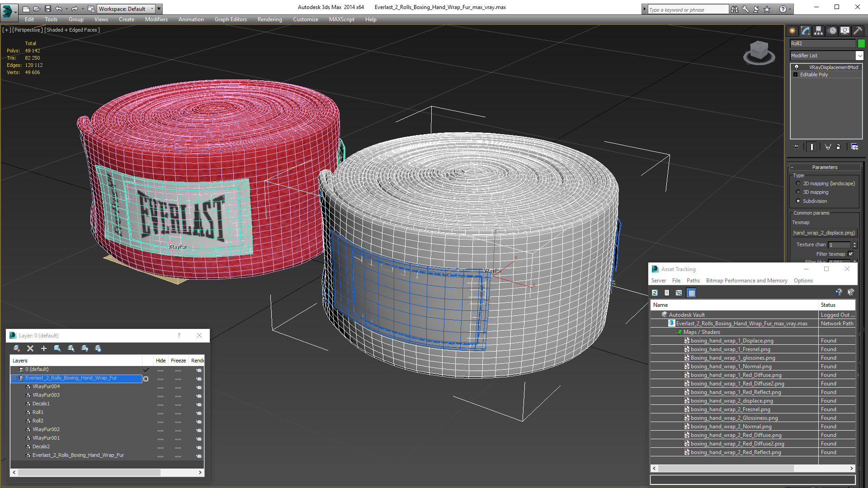
Task: Select 3D mapping radio button
Action: 798,192
